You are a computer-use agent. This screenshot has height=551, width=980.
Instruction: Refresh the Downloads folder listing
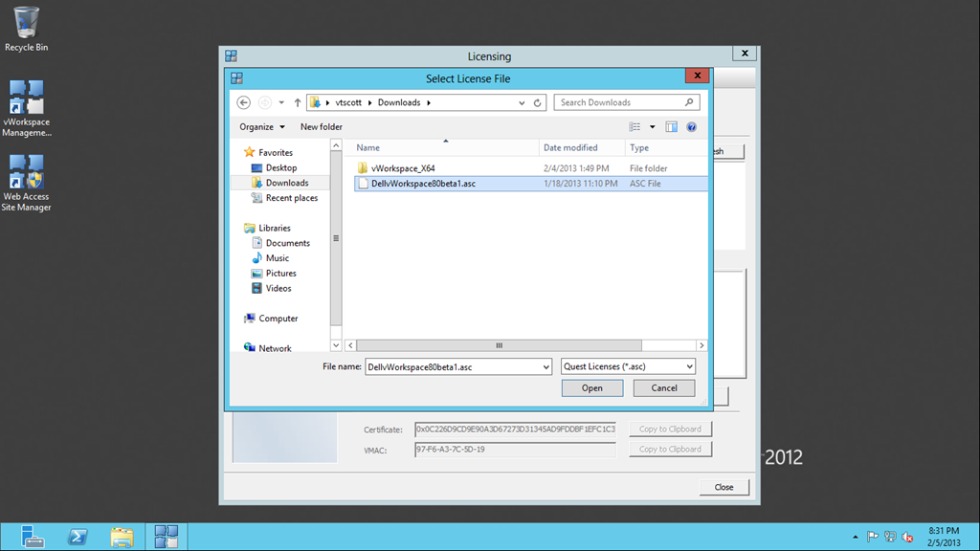click(538, 102)
